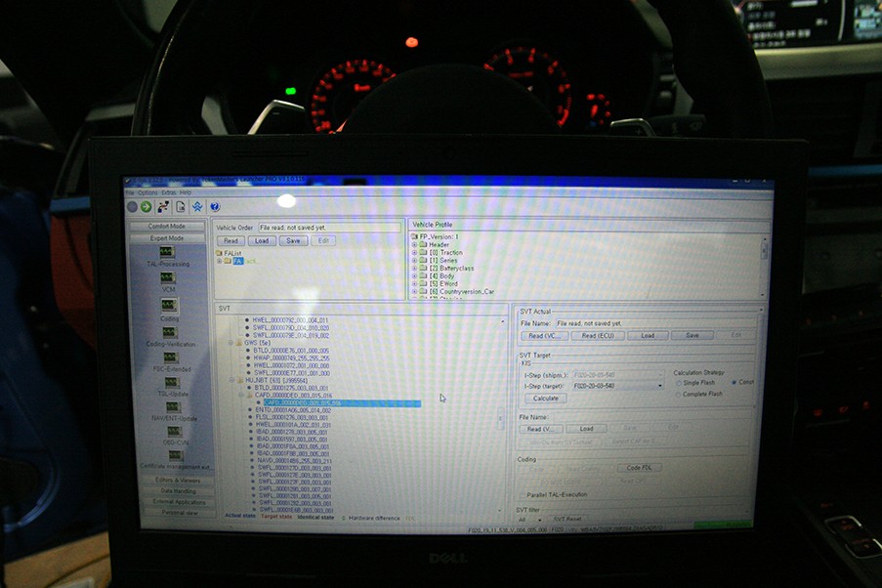Expand the FA folder under FAList
The width and height of the screenshot is (882, 588).
coord(220,262)
